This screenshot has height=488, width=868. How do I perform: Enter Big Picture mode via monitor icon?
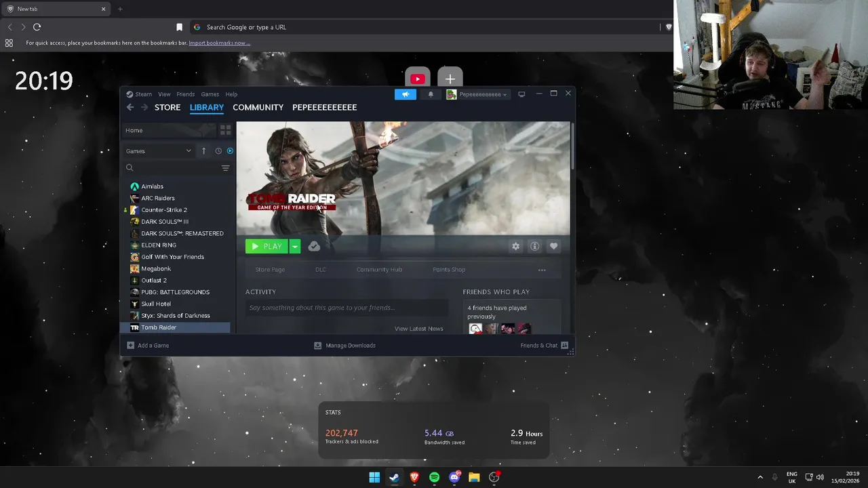click(x=521, y=94)
